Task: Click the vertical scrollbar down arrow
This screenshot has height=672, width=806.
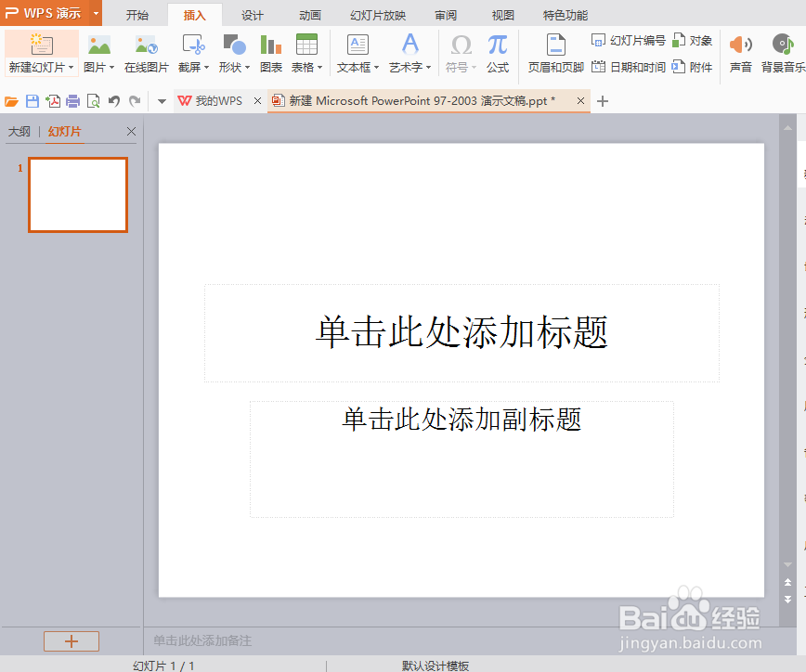Action: point(787,564)
